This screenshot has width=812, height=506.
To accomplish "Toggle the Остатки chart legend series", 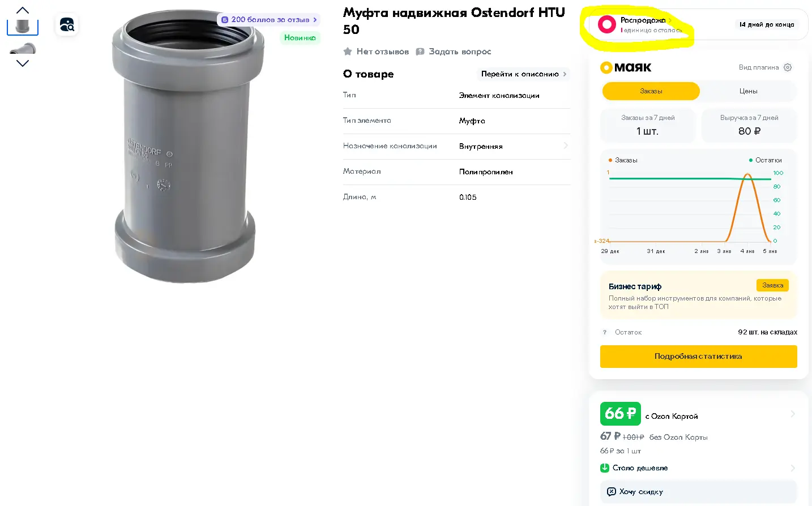I will coord(766,160).
